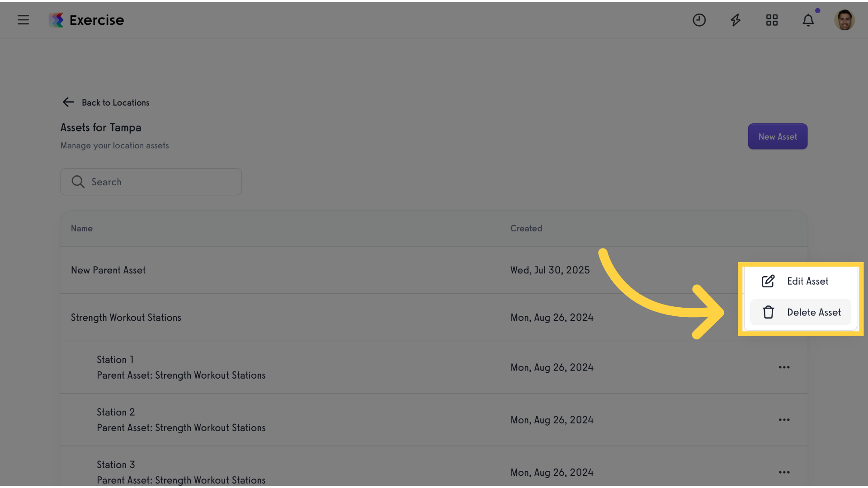The width and height of the screenshot is (868, 488).
Task: Open the three-dot menu for Station 3
Action: tap(784, 472)
